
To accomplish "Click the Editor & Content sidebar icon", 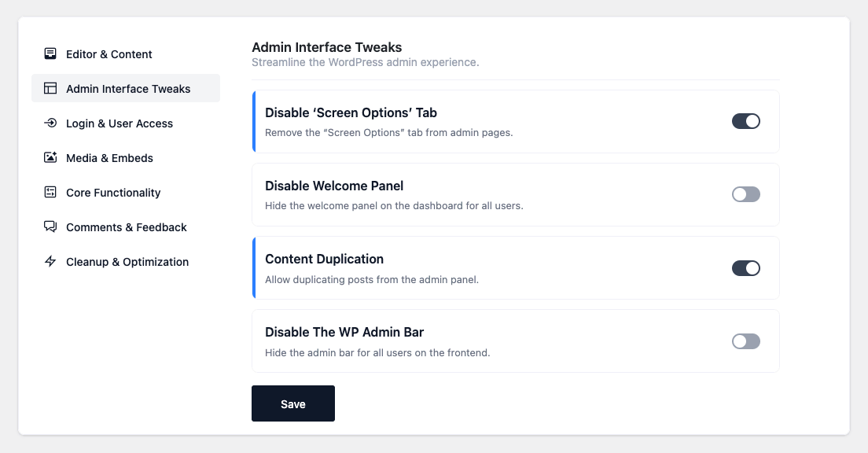I will [x=50, y=54].
